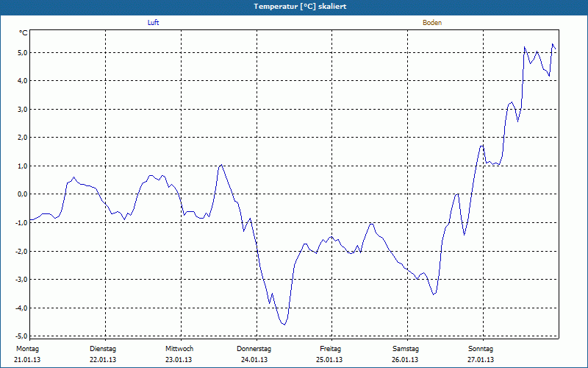The image size is (588, 368).
Task: Click the '°C' axis unit label
Action: click(x=24, y=33)
